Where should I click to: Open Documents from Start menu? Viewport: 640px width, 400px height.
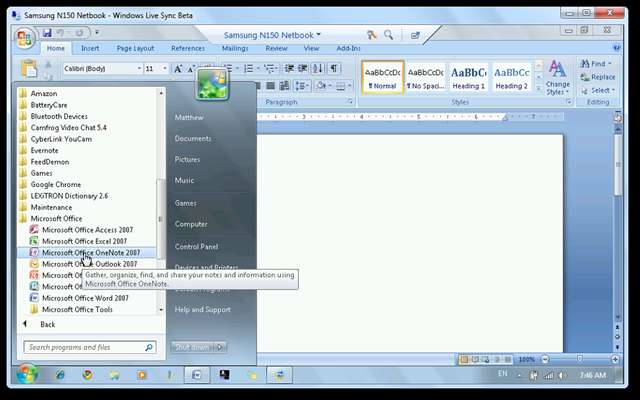[193, 138]
